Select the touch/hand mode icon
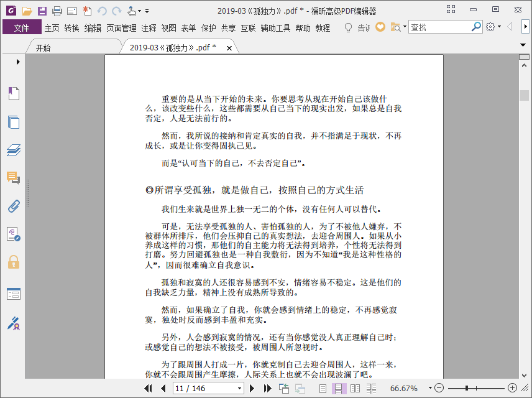The image size is (532, 398). click(132, 11)
